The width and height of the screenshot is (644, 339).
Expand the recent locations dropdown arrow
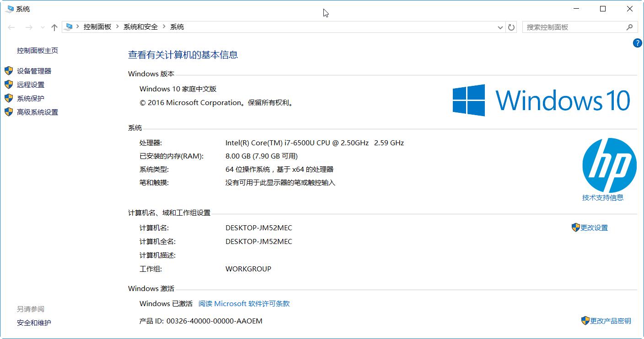43,27
